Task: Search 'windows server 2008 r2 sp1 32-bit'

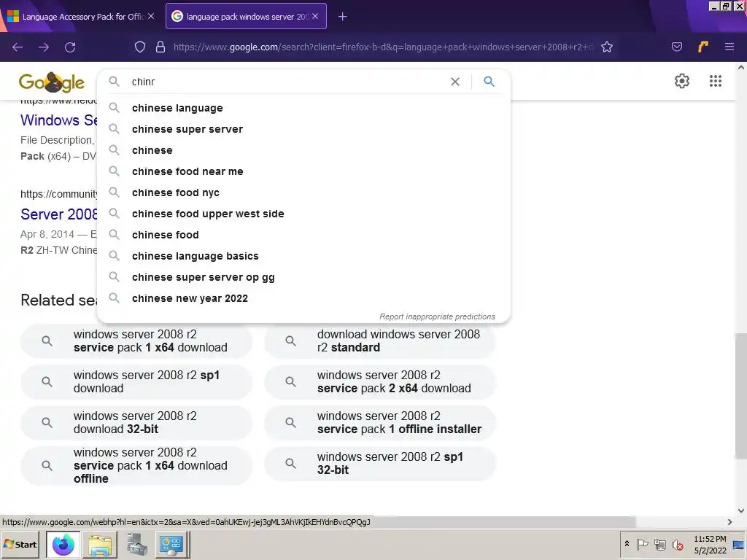Action: 380,463
